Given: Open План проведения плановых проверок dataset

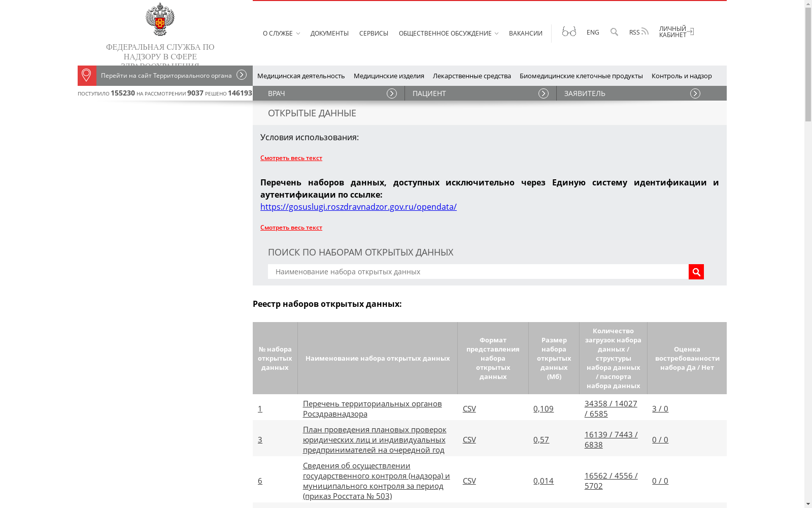Looking at the screenshot, I should (x=375, y=440).
